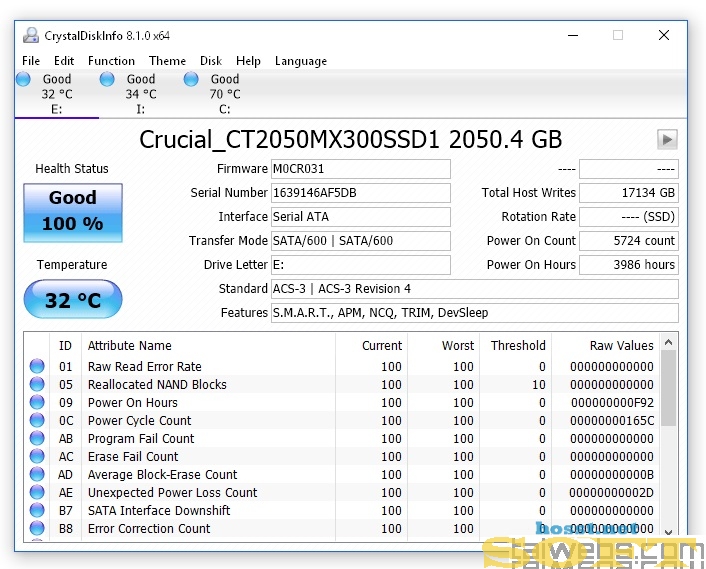Open the File menu
This screenshot has height=569, width=706.
click(31, 61)
